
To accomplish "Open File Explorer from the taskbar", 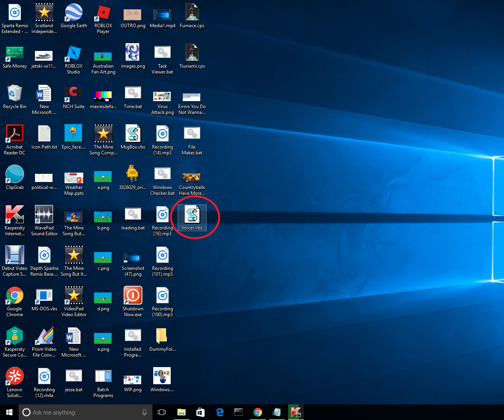I will click(182, 412).
